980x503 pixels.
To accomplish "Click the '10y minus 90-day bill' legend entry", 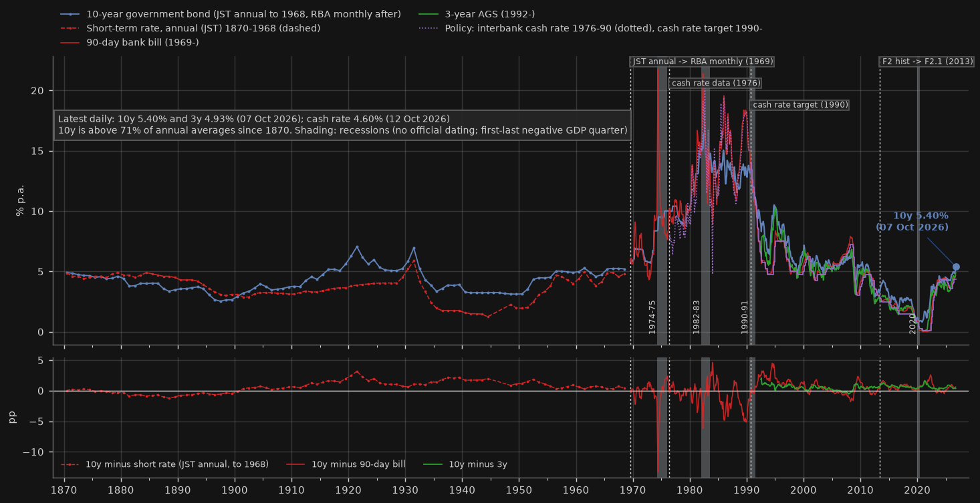I will pos(346,464).
